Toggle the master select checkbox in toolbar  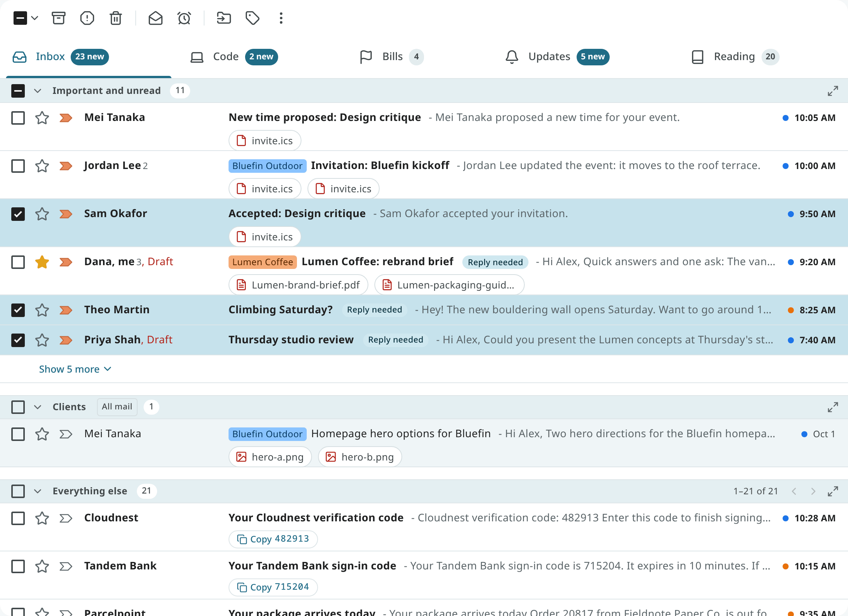20,18
